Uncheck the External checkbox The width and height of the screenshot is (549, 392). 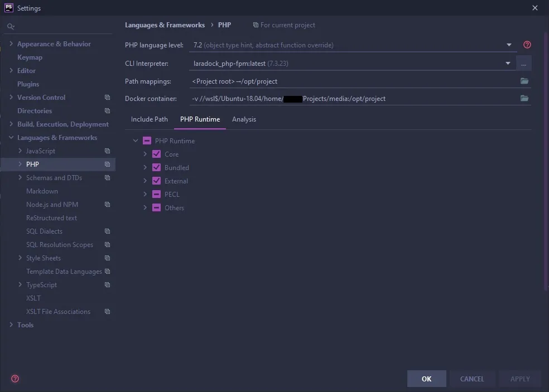coord(157,181)
